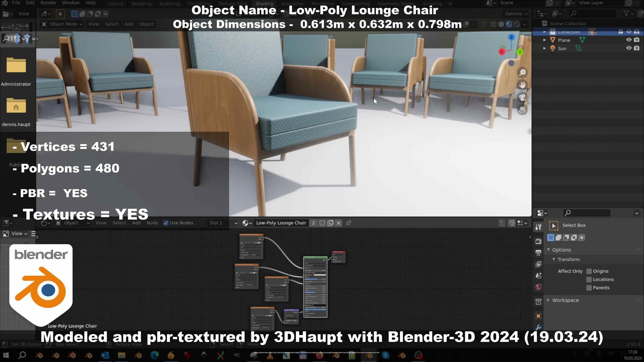The height and width of the screenshot is (362, 644).
Task: Toggle Collection exclude checkbox in outliner
Action: (621, 32)
